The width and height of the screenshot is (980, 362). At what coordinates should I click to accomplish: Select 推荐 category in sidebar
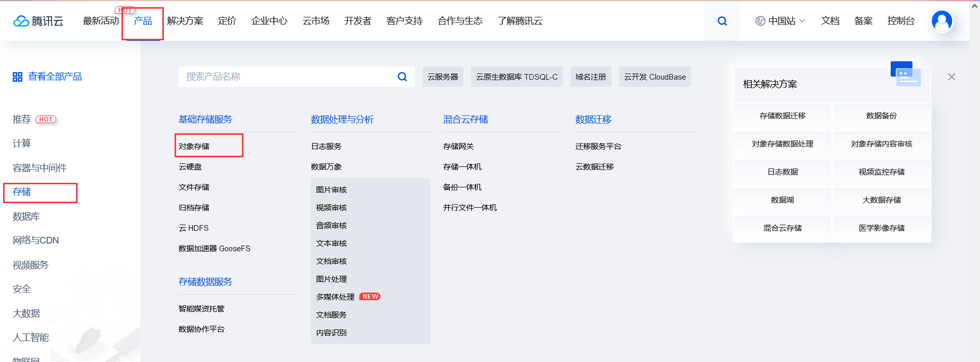click(22, 119)
